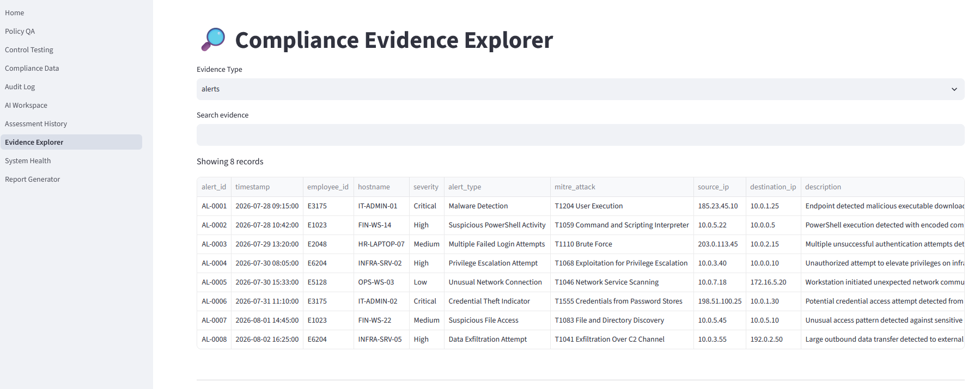Click Showing 8 records text
Viewport: 980px width, 389px height.
(x=230, y=162)
